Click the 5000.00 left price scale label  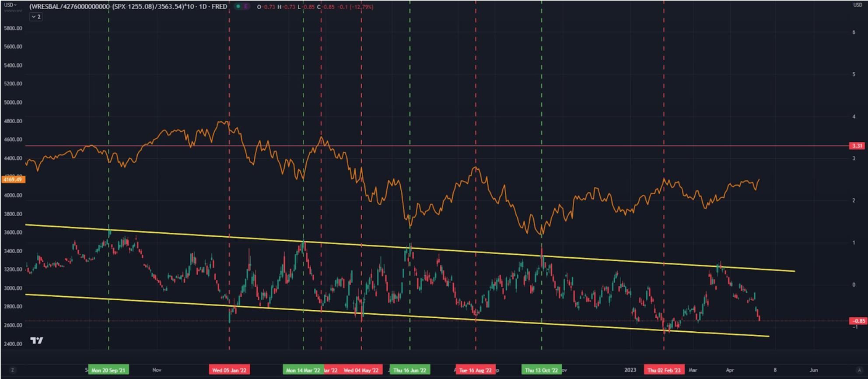(x=13, y=102)
